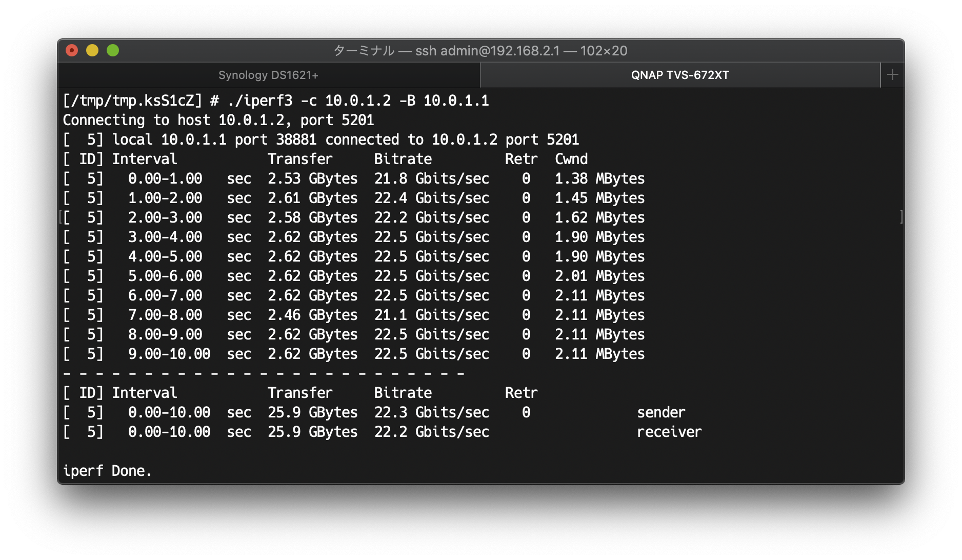
Task: Maximize the terminal with green button
Action: coord(113,50)
